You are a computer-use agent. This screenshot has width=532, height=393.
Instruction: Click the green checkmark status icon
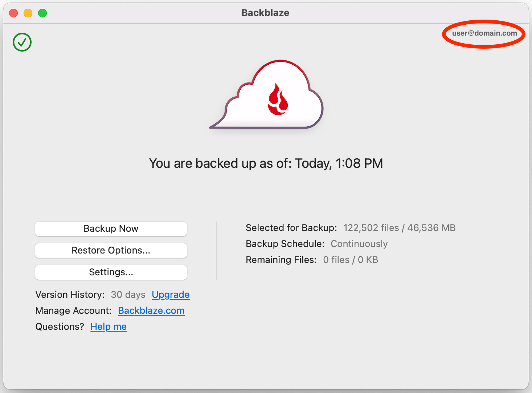click(x=22, y=42)
